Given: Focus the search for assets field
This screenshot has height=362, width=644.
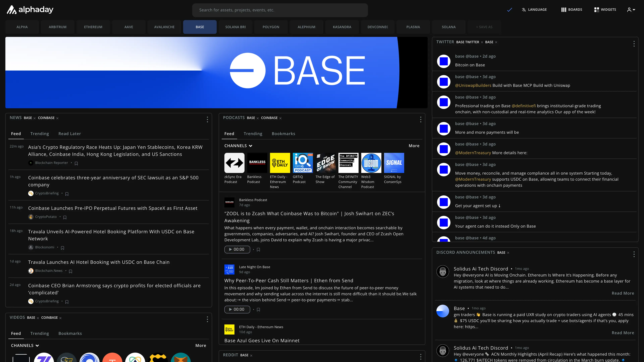Looking at the screenshot, I should pyautogui.click(x=280, y=10).
